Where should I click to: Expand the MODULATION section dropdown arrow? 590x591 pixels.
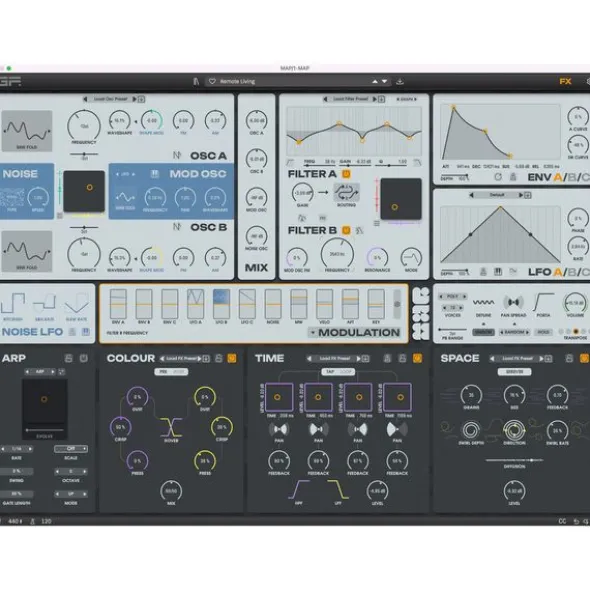pyautogui.click(x=313, y=332)
